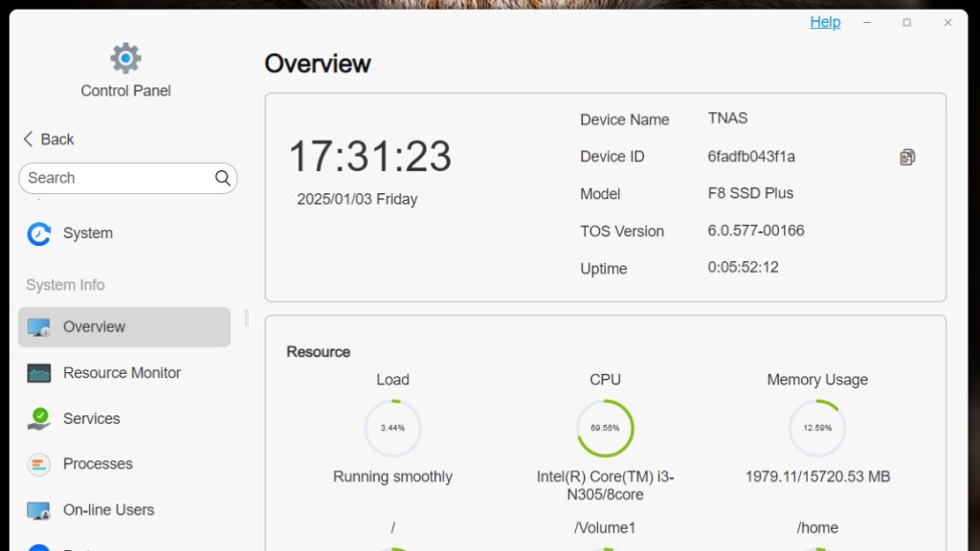Open the Processes page
This screenshot has width=980, height=551.
click(x=123, y=464)
